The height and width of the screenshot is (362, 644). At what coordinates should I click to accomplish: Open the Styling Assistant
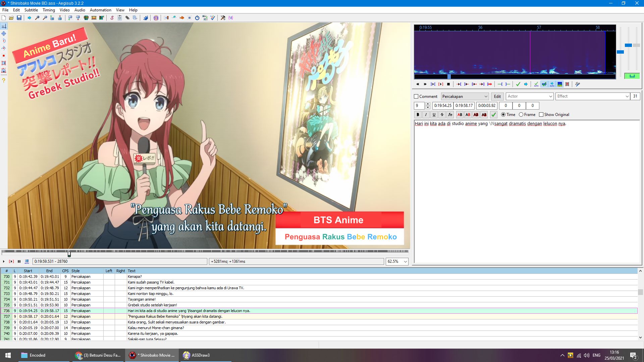click(174, 18)
